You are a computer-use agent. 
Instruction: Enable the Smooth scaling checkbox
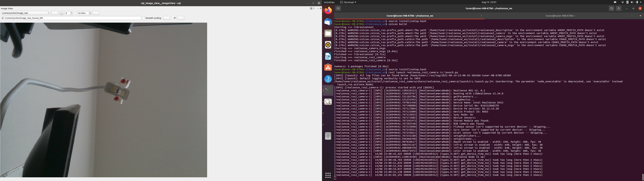(x=144, y=18)
